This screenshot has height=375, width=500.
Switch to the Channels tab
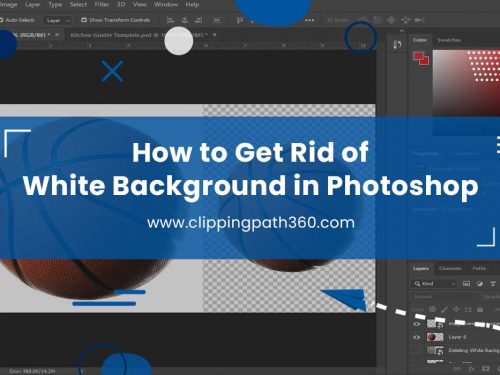point(450,268)
